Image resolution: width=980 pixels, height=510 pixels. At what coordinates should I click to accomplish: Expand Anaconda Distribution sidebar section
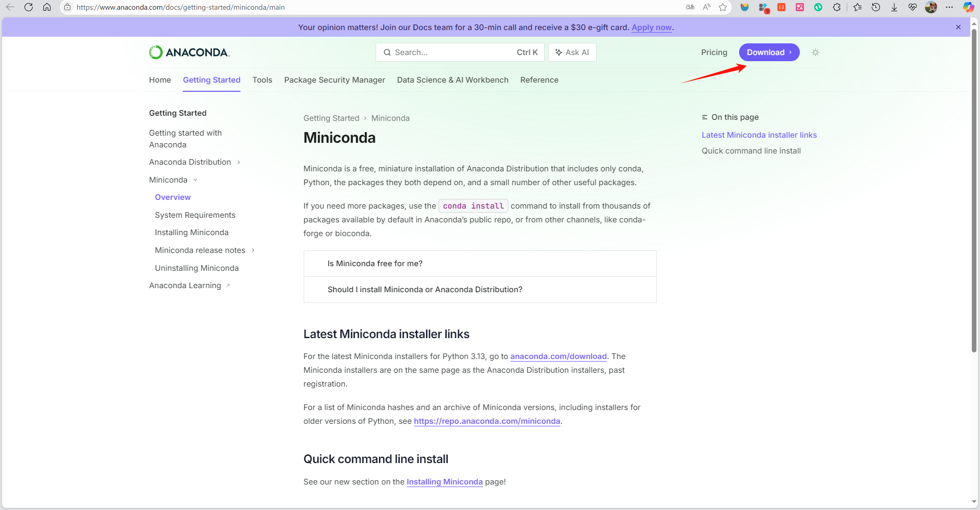238,162
